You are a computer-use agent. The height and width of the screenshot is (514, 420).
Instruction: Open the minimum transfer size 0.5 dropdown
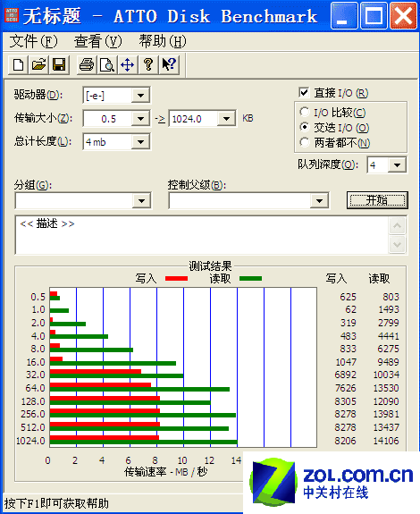pyautogui.click(x=141, y=119)
